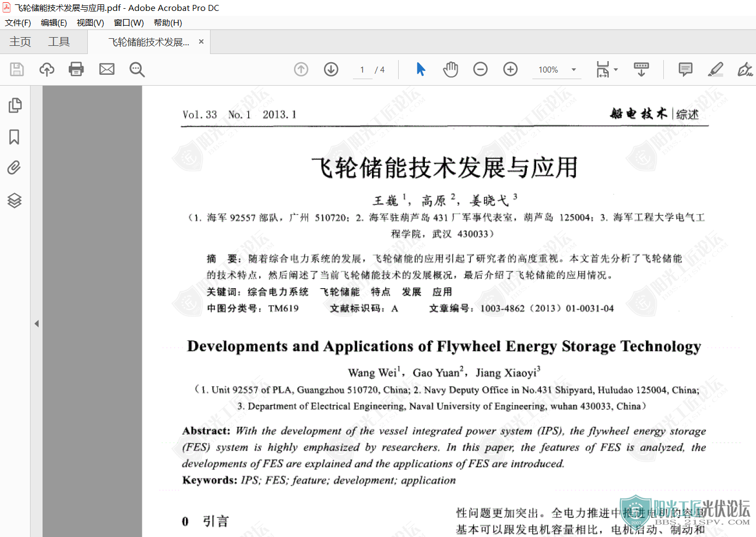Switch to the 主页 tab
The width and height of the screenshot is (756, 537).
coord(20,42)
